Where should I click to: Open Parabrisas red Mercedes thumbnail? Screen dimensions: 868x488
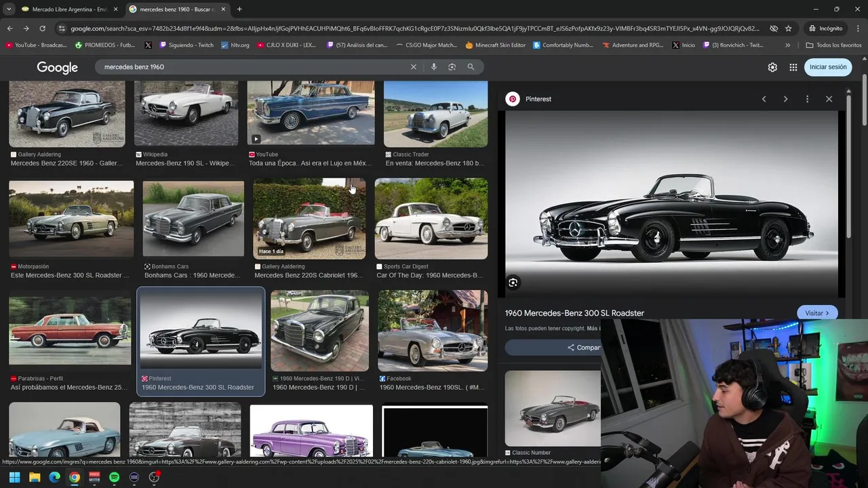click(70, 331)
